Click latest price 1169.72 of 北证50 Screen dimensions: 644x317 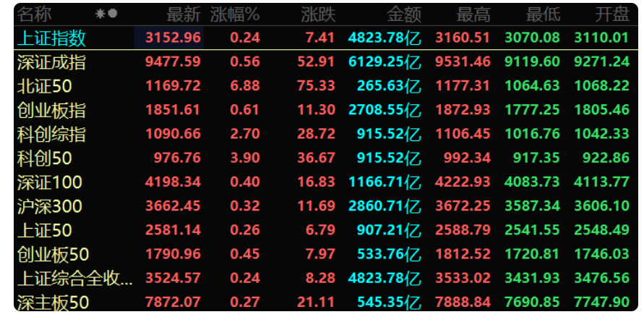(x=173, y=86)
